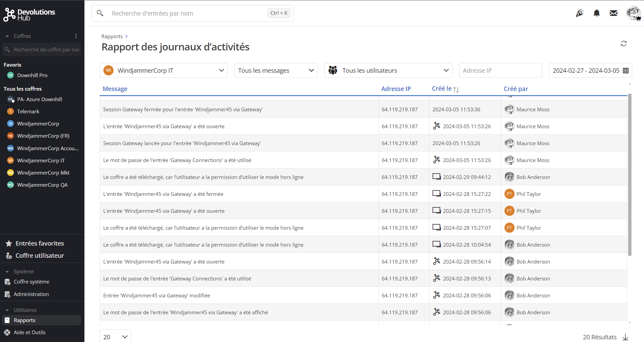Click the PA- Azure Downhill vault badge

[11, 99]
